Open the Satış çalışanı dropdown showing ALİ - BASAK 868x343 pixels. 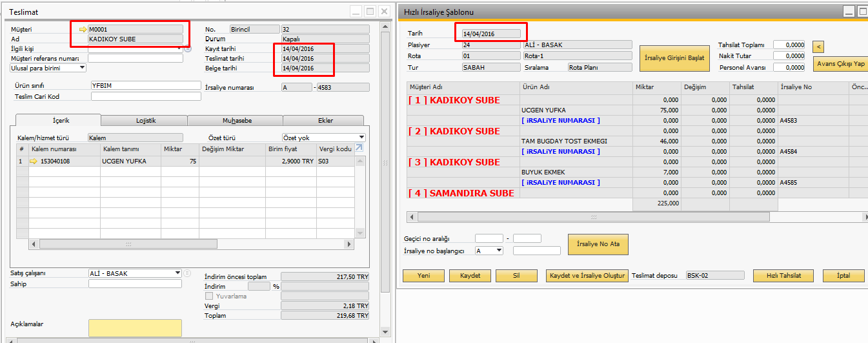click(177, 273)
